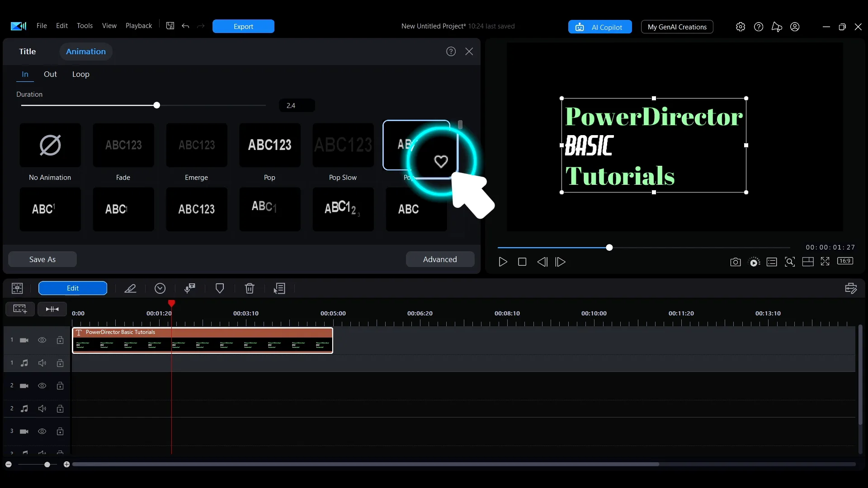868x488 pixels.
Task: Lock audio track 1
Action: [60, 363]
